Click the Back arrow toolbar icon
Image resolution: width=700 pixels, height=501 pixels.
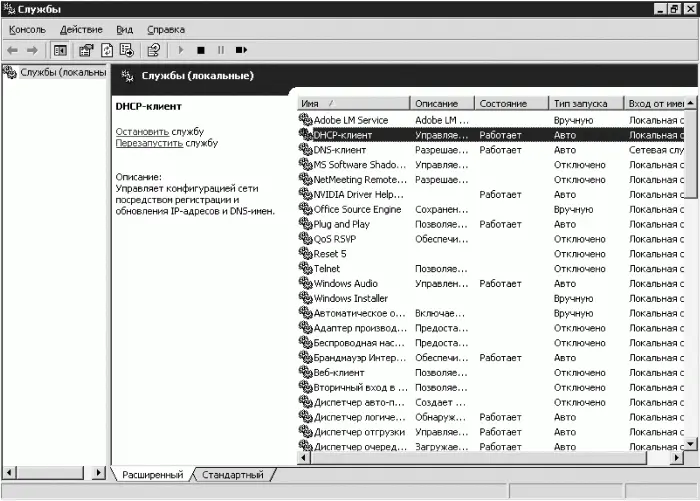point(12,50)
